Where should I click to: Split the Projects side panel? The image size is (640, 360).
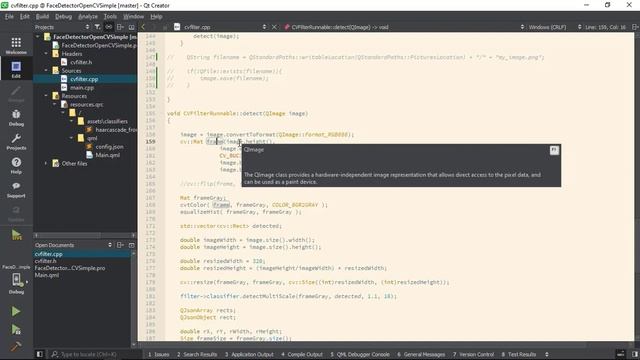click(x=120, y=27)
